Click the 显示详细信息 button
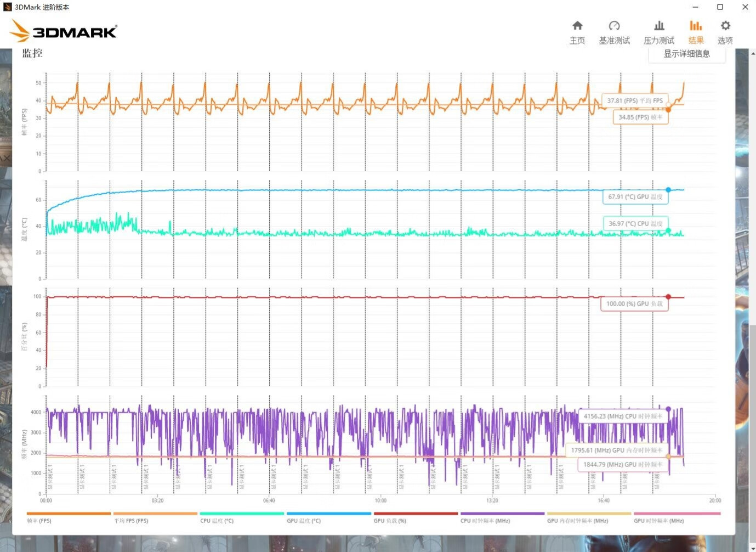 tap(686, 54)
